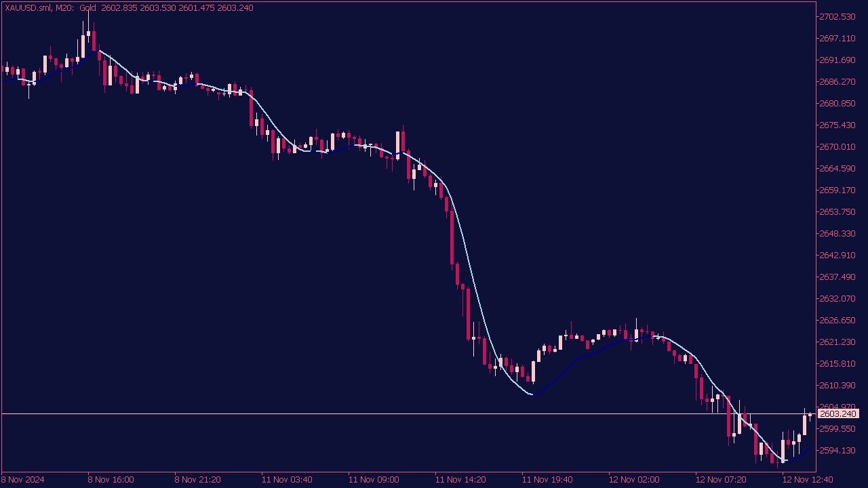This screenshot has width=868, height=488.
Task: Click the 12 Nov 12:40 time label
Action: click(808, 480)
